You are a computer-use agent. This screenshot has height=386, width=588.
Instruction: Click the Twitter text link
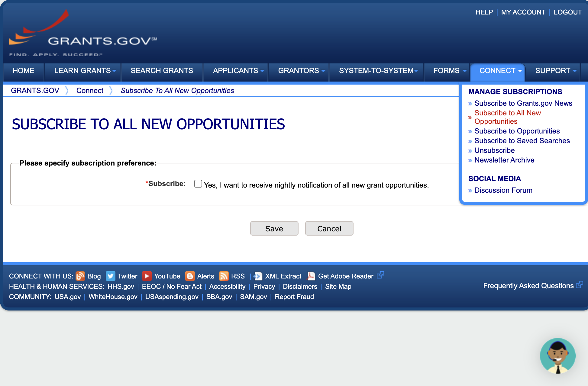(128, 276)
